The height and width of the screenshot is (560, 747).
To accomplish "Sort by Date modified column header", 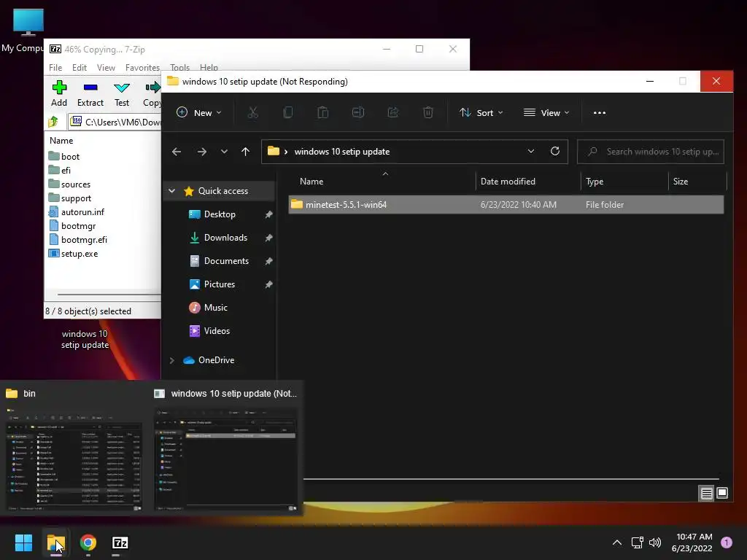I will tap(527, 182).
